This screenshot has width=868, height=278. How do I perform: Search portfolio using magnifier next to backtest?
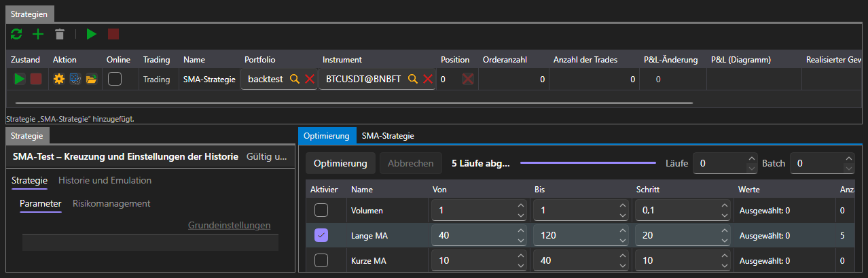click(294, 79)
